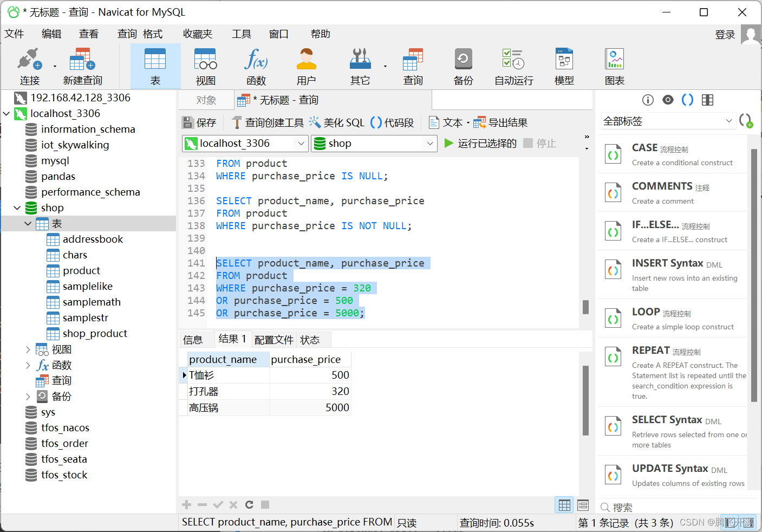Select the code snippets parentheses icon

coord(687,100)
